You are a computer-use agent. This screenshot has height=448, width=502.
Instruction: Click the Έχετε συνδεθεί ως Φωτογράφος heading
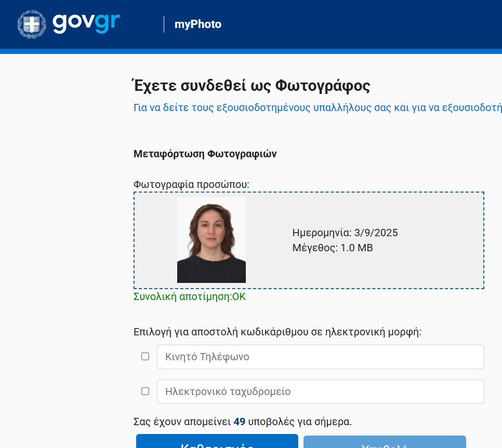tap(252, 86)
